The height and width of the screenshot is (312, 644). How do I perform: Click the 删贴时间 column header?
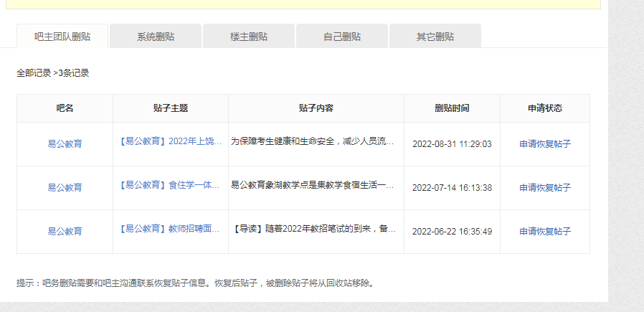(x=452, y=108)
